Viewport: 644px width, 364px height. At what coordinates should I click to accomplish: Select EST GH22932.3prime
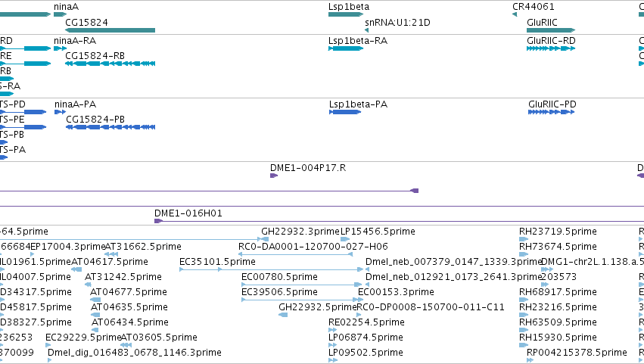click(x=300, y=232)
